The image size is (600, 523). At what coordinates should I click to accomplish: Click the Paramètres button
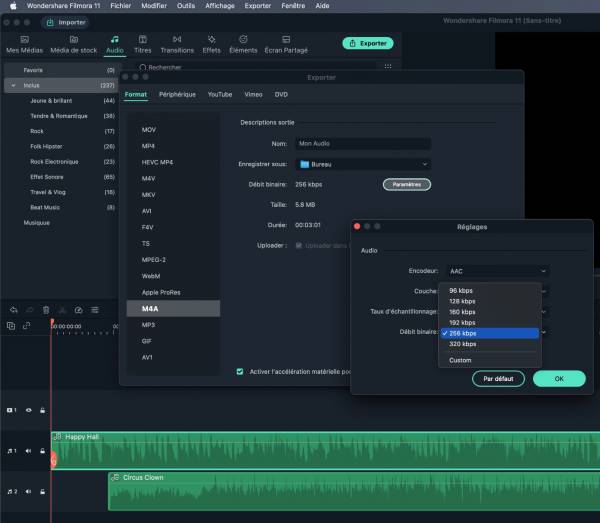click(x=407, y=184)
